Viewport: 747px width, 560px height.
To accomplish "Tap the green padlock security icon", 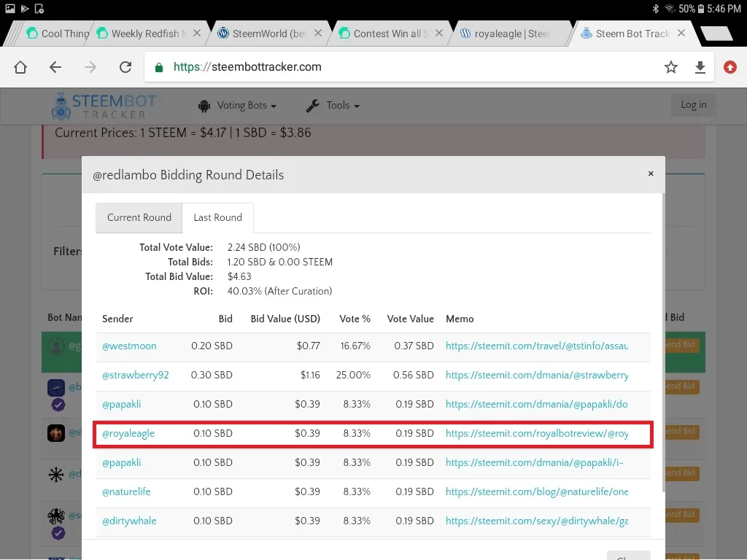I will 159,67.
